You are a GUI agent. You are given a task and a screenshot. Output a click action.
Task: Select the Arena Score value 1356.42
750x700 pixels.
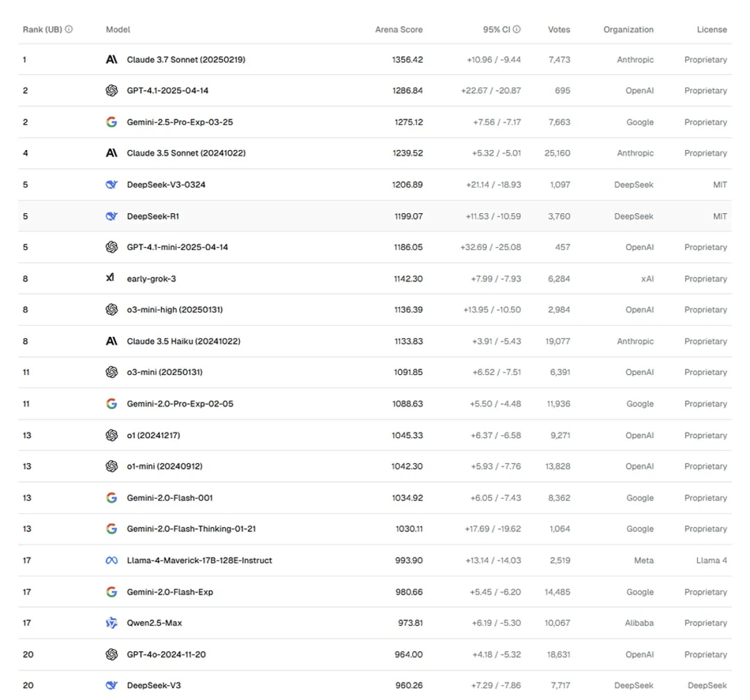click(x=407, y=59)
